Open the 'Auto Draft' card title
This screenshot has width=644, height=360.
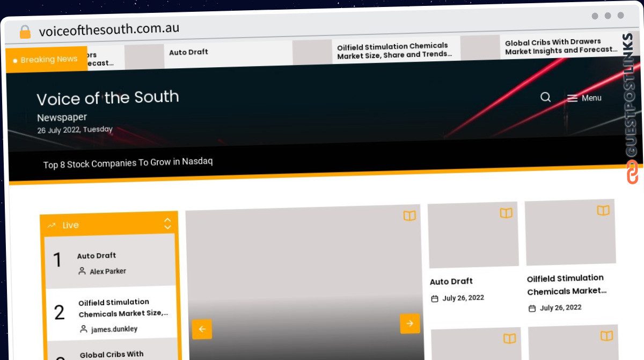[x=451, y=282]
